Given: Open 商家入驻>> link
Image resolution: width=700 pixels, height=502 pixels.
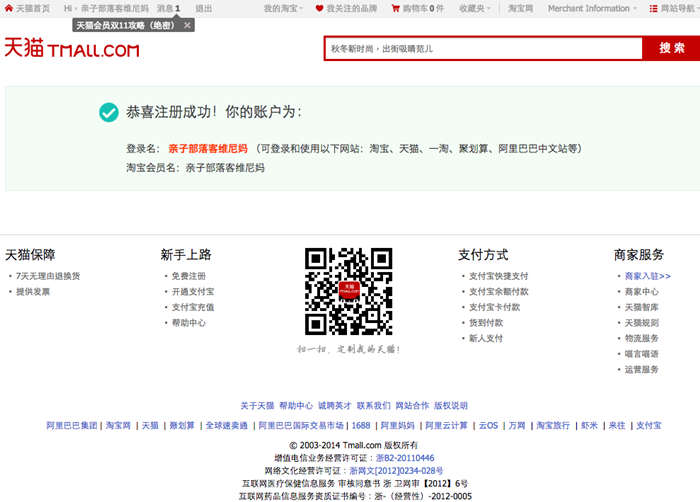Looking at the screenshot, I should (647, 276).
